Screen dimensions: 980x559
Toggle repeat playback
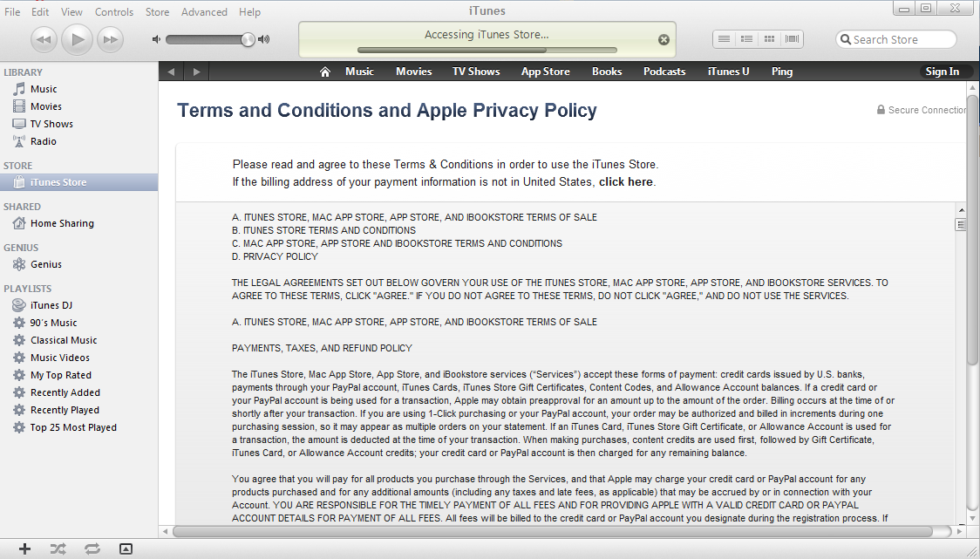tap(92, 549)
